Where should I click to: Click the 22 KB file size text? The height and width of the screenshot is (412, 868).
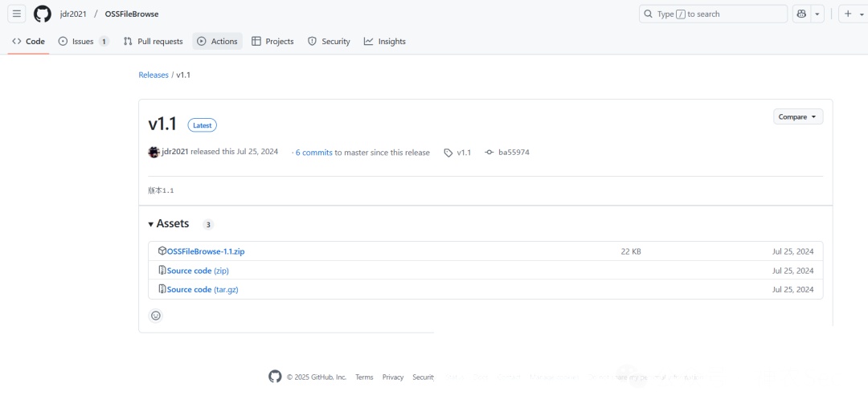(631, 251)
